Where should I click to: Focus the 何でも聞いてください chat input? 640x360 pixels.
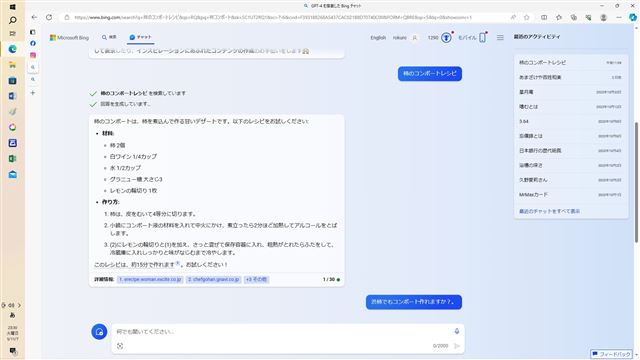(x=282, y=332)
